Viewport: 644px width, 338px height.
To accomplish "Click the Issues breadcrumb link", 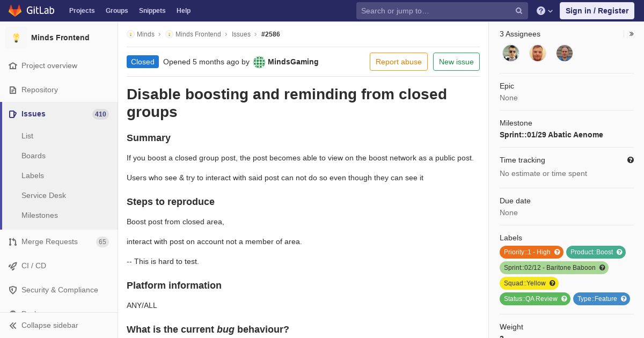I will [x=241, y=34].
